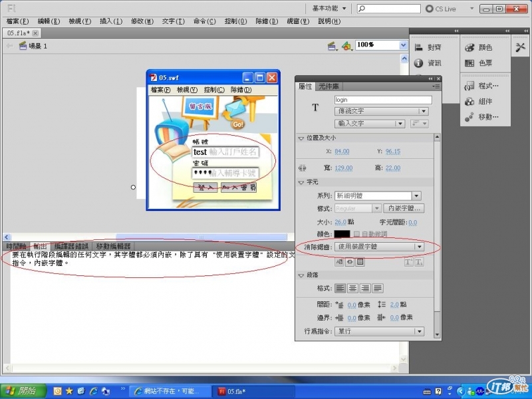The height and width of the screenshot is (399, 532).
Task: Open the 移動 motion presets panel icon
Action: 469,117
